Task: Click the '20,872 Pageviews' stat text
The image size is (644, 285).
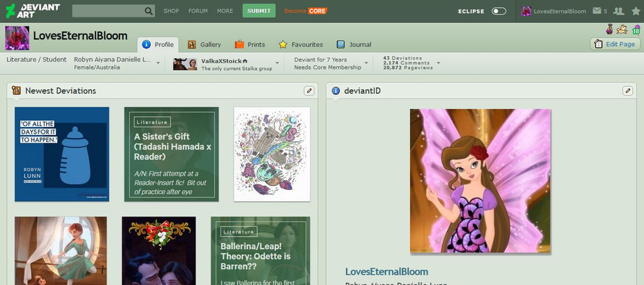Action: [408, 68]
